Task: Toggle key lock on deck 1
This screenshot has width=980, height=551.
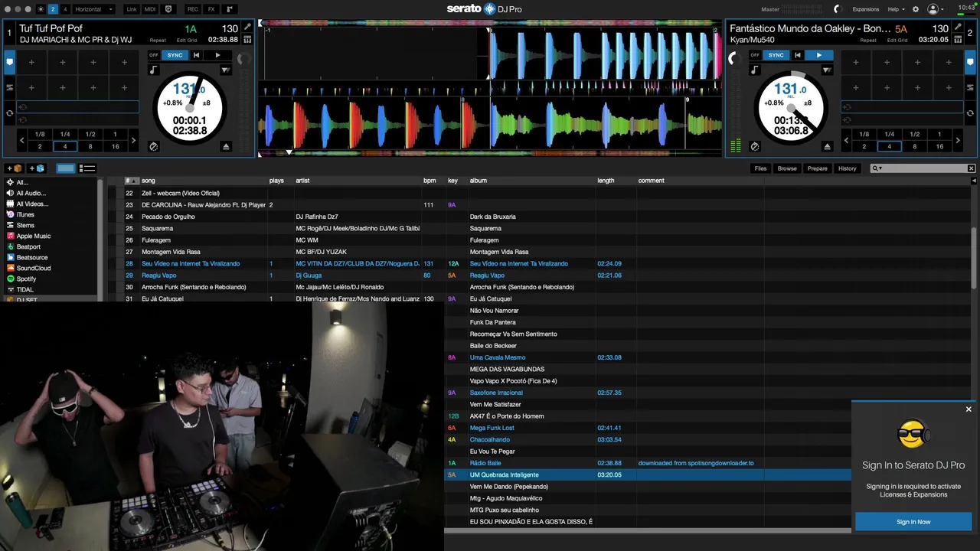Action: (x=154, y=70)
